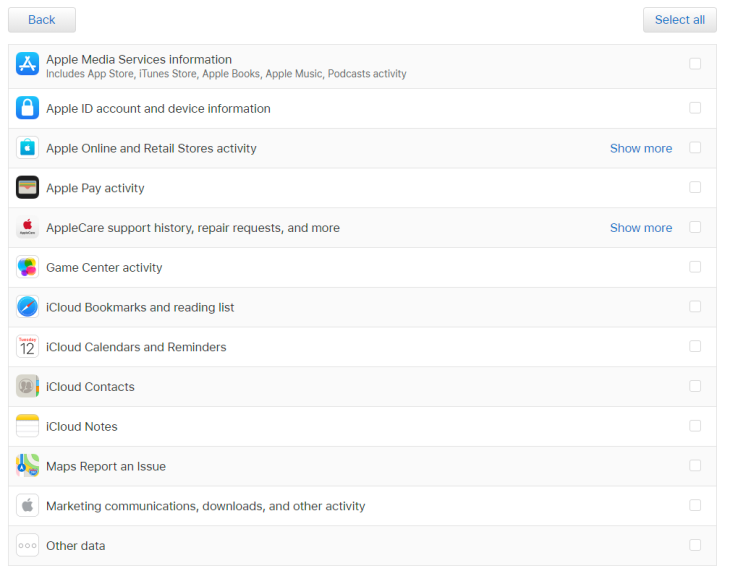Screen dimensions: 730x576
Task: Click the yellow iCloud Notes icon
Action: point(27,426)
